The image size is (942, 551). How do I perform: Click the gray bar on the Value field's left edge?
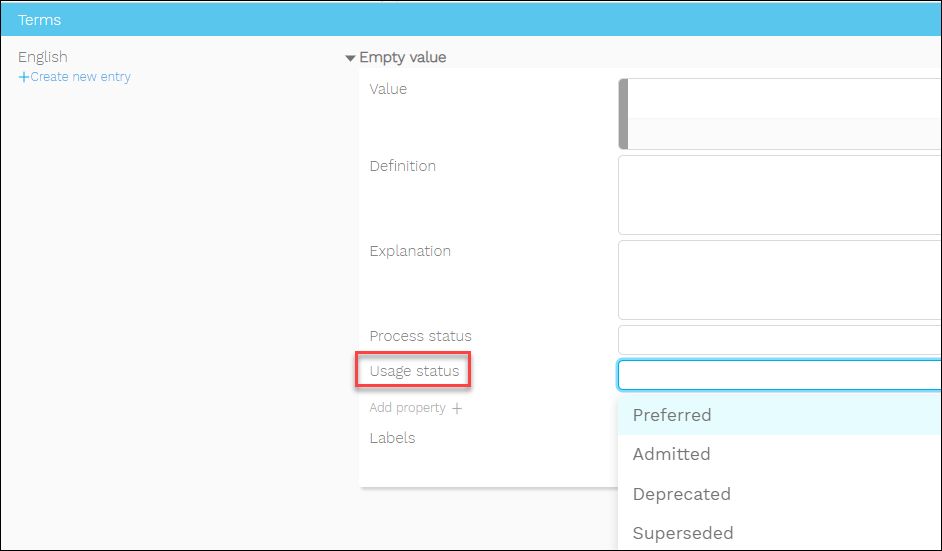tap(624, 114)
